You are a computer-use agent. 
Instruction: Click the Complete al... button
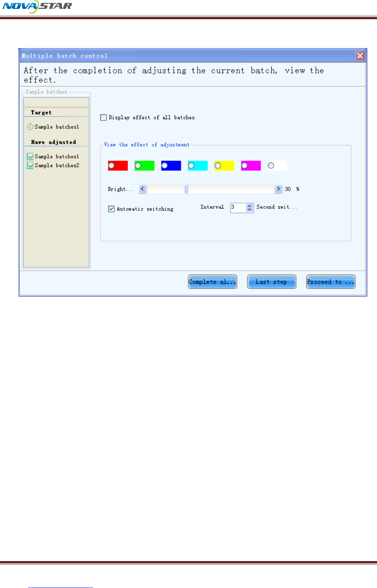pyautogui.click(x=213, y=282)
